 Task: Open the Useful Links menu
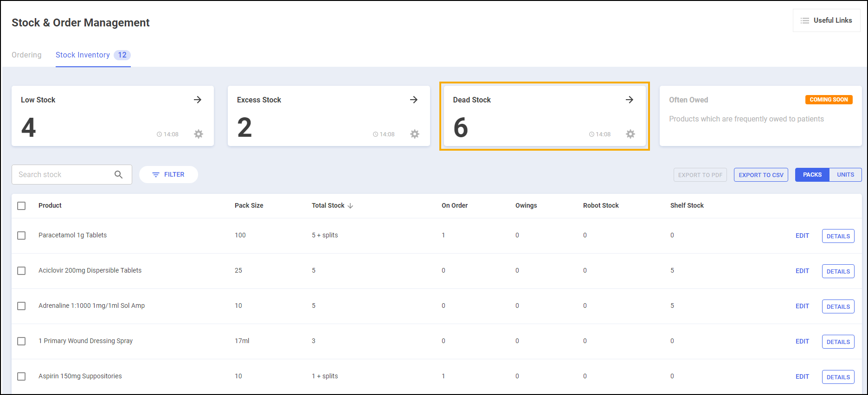pyautogui.click(x=826, y=20)
